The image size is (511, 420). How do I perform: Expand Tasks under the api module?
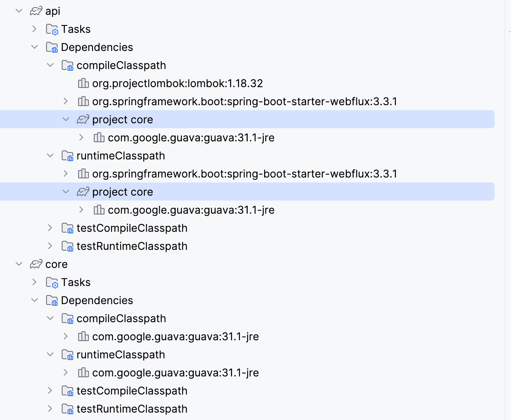coord(35,29)
